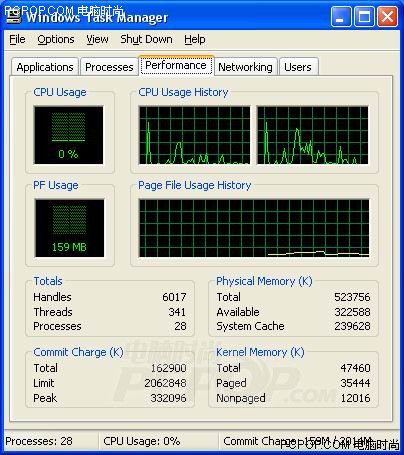Click the Page File Usage History graph
The image size is (404, 455).
[254, 228]
